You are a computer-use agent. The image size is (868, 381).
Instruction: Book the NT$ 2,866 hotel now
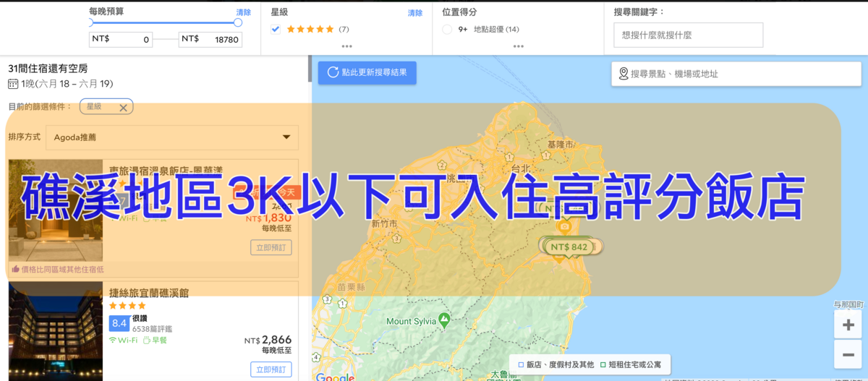[271, 369]
